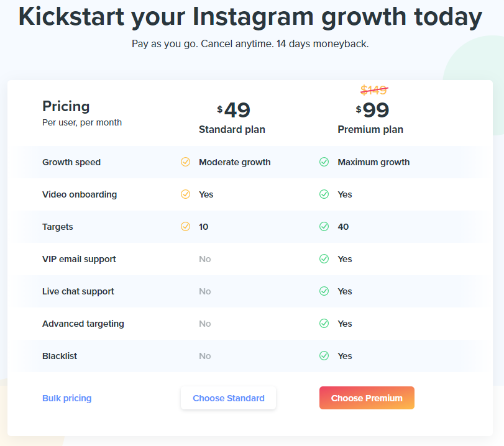Select the Premium plan heading
The height and width of the screenshot is (446, 504).
pyautogui.click(x=370, y=130)
